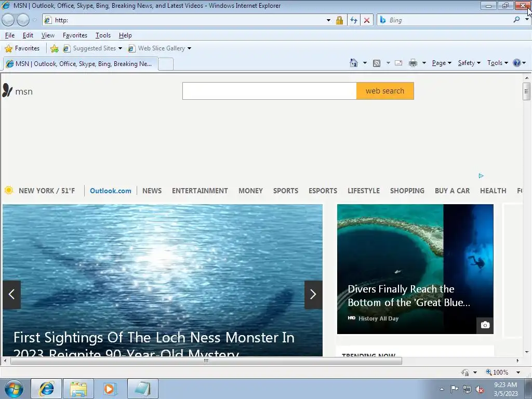Viewport: 532px width, 399px height.
Task: Expand Suggested Sites dropdown
Action: 120,48
